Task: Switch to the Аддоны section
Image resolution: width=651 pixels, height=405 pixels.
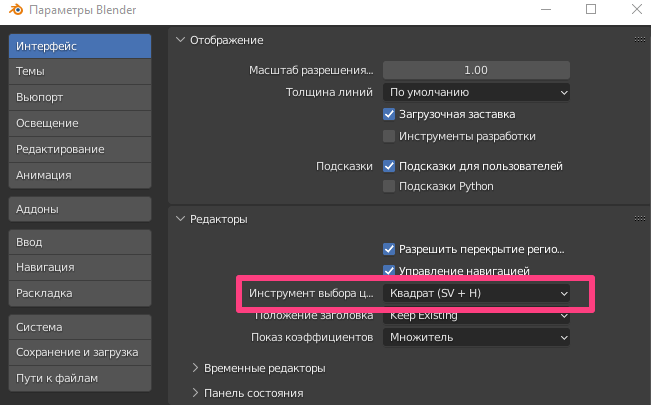Action: 80,209
